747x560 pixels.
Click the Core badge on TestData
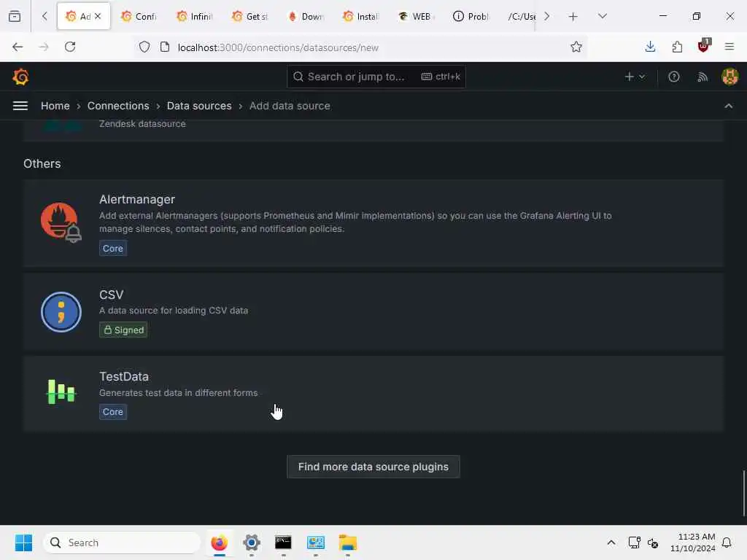tap(113, 412)
